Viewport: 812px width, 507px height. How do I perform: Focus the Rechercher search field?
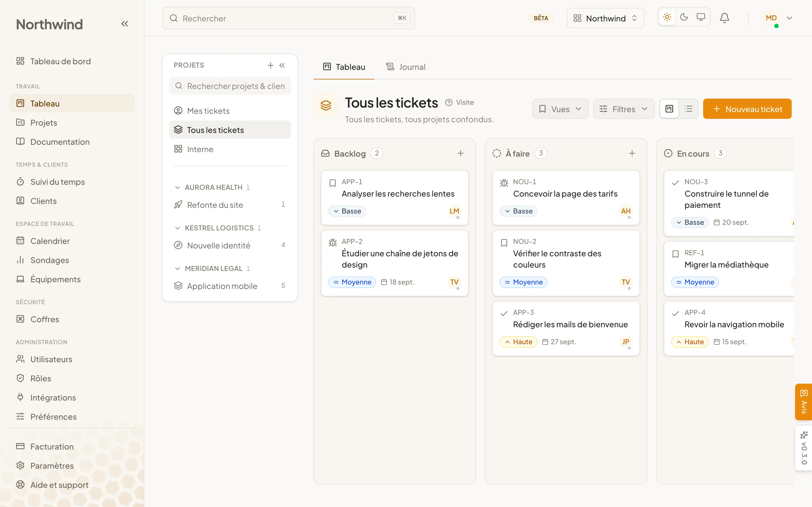tap(288, 18)
